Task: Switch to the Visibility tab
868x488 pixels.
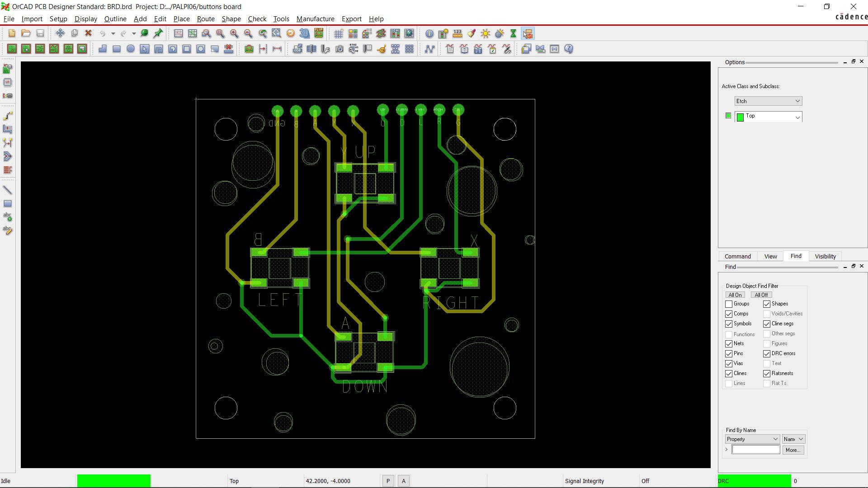Action: point(825,256)
